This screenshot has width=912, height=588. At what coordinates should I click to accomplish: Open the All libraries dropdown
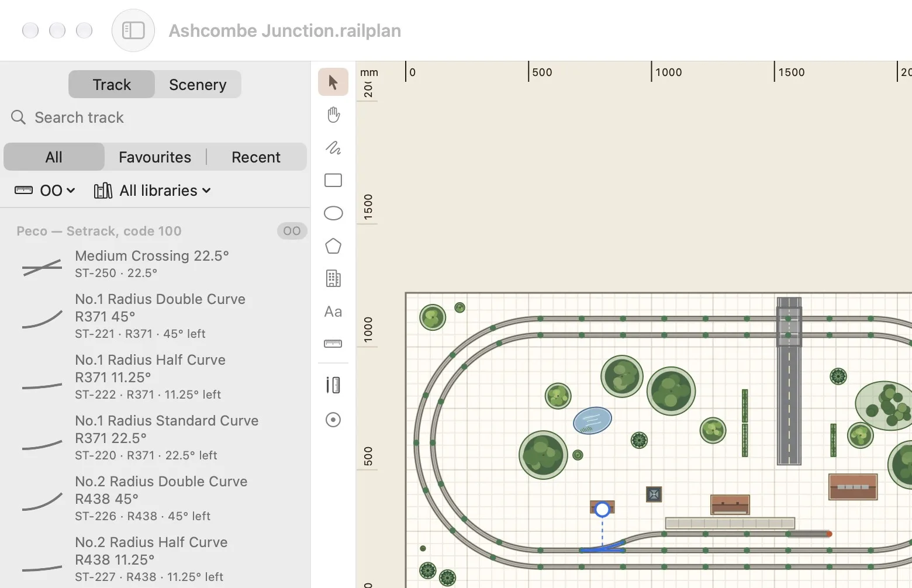153,191
